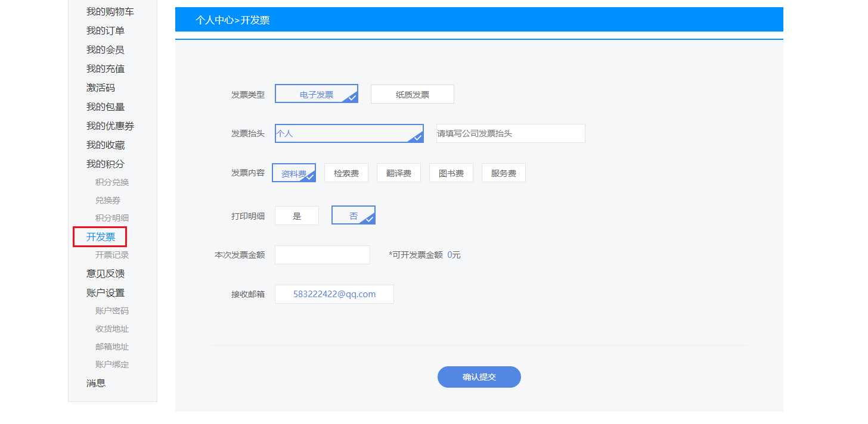
Task: Go to 我的包量
Action: 106,107
